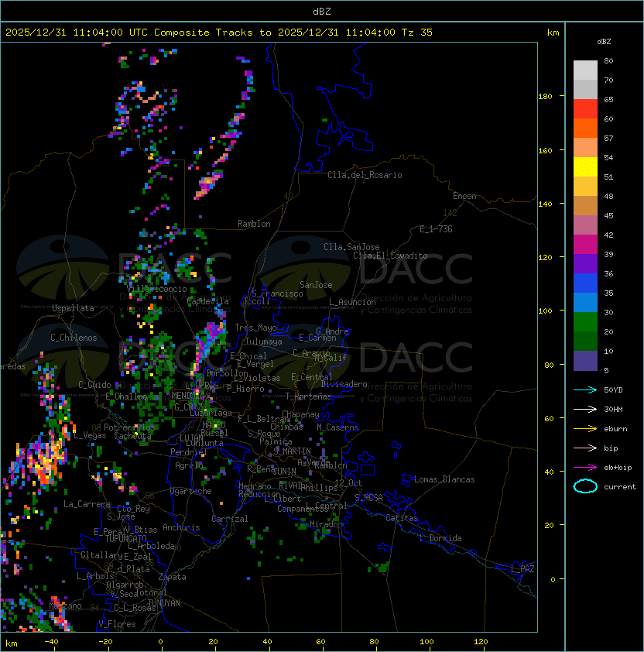644x652 pixels.
Task: Click the 120 tick on the x-axis
Action: click(x=481, y=642)
